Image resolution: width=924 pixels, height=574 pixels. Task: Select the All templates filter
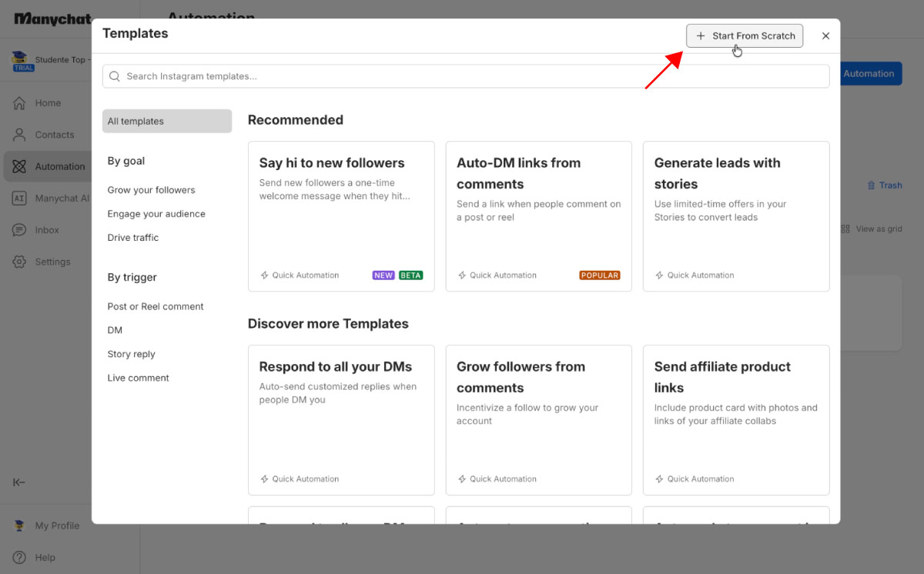pyautogui.click(x=167, y=121)
